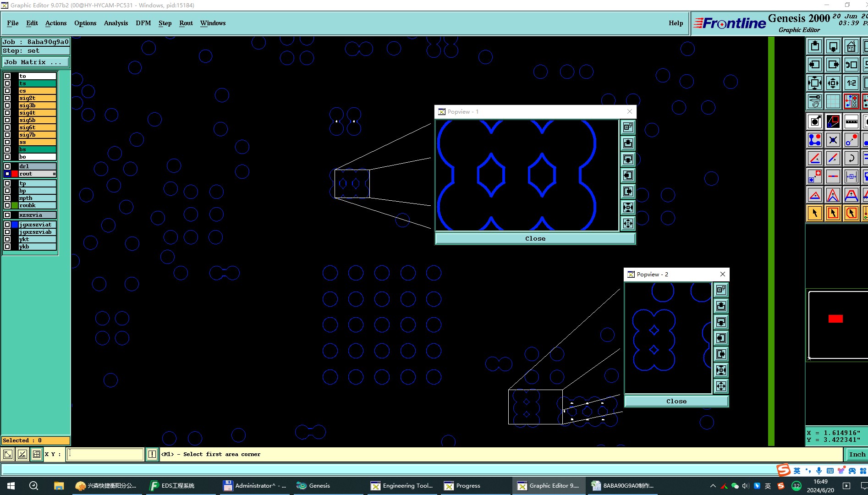Open Engineering Tool in the taskbar

pyautogui.click(x=402, y=485)
